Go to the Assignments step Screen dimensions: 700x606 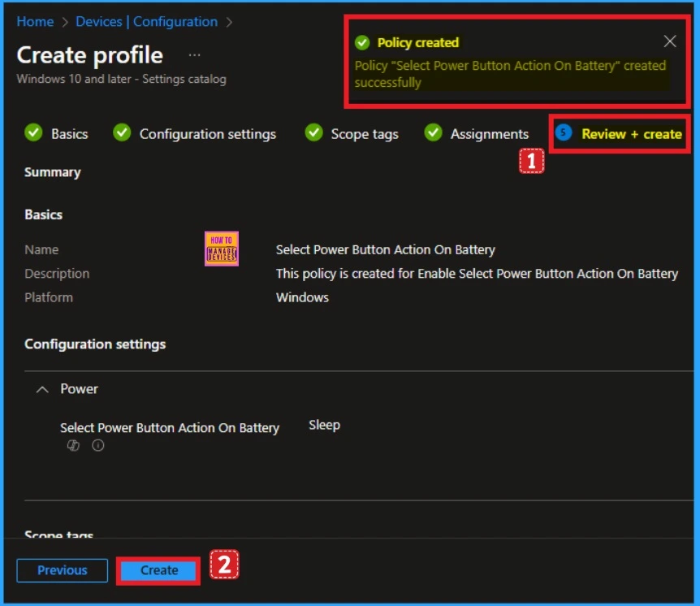490,134
